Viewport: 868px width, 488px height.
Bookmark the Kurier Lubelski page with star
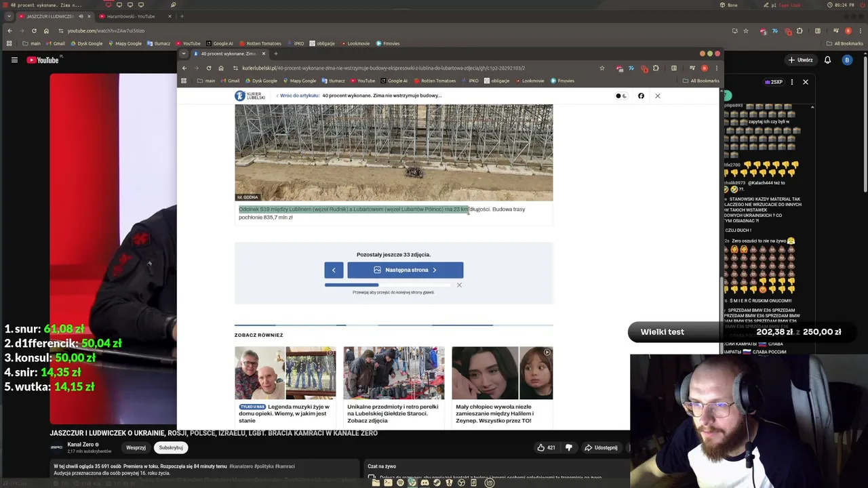(601, 68)
